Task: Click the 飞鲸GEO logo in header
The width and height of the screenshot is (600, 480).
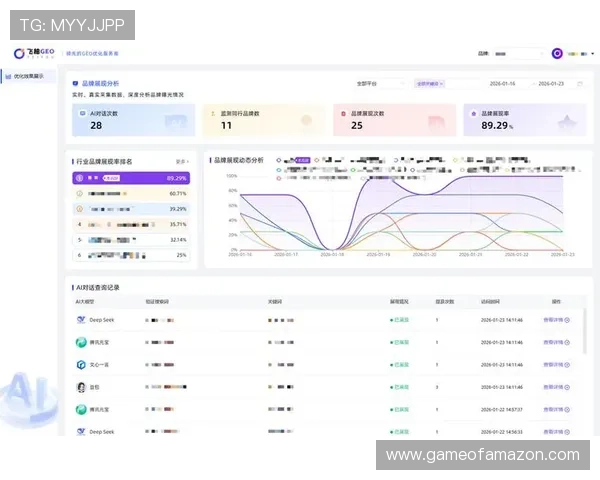Action: (x=36, y=53)
